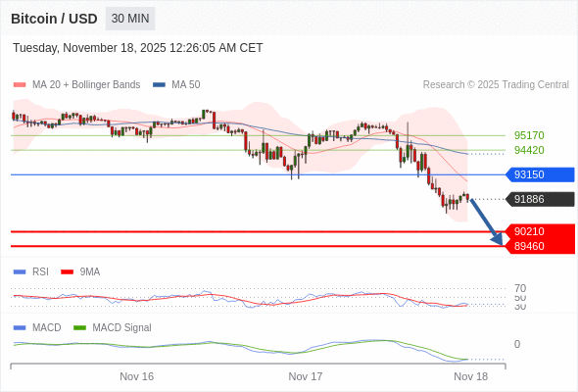Image resolution: width=578 pixels, height=392 pixels.
Task: Click Research © 2025 Trading Central text
Action: click(x=496, y=85)
